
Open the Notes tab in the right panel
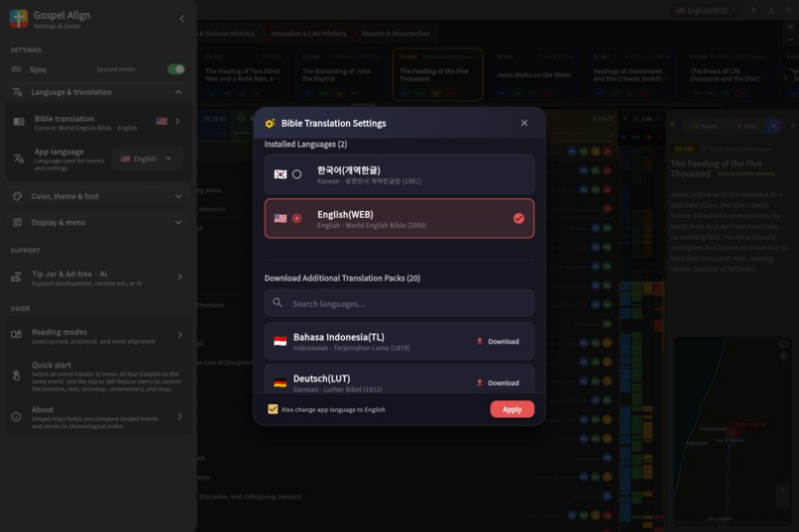(x=705, y=126)
